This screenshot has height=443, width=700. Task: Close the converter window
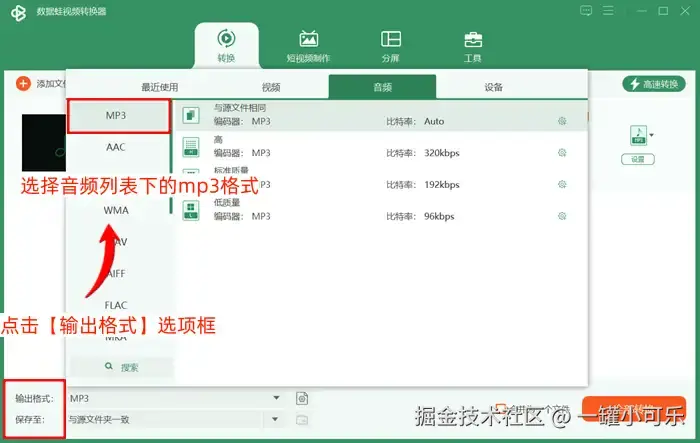point(685,11)
